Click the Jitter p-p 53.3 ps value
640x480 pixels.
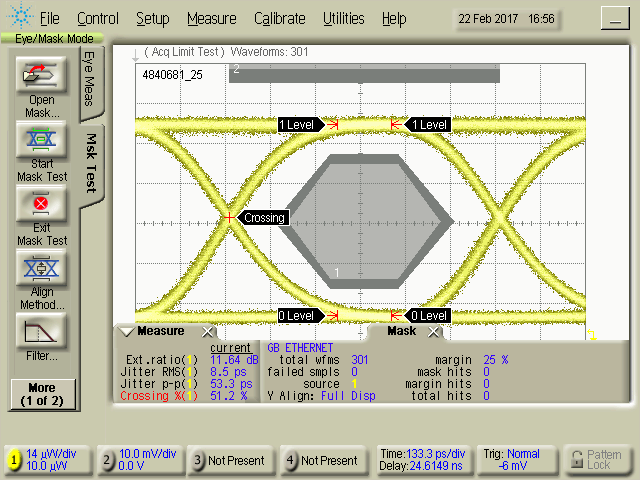(231, 384)
